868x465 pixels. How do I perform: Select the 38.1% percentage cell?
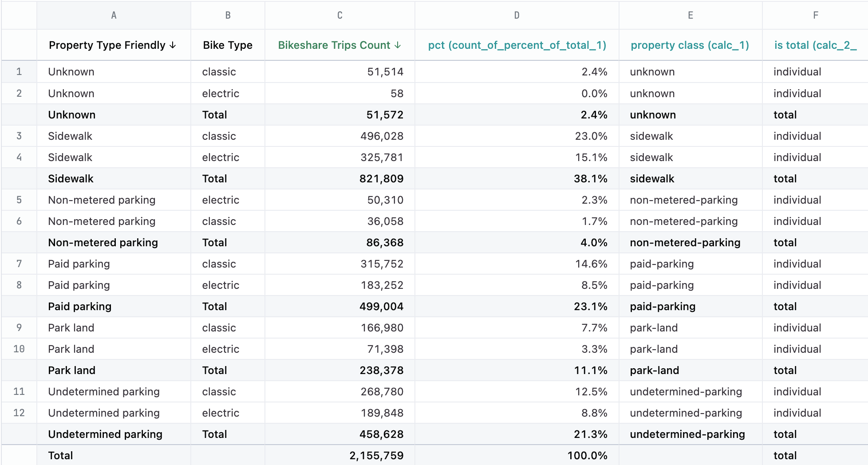590,179
